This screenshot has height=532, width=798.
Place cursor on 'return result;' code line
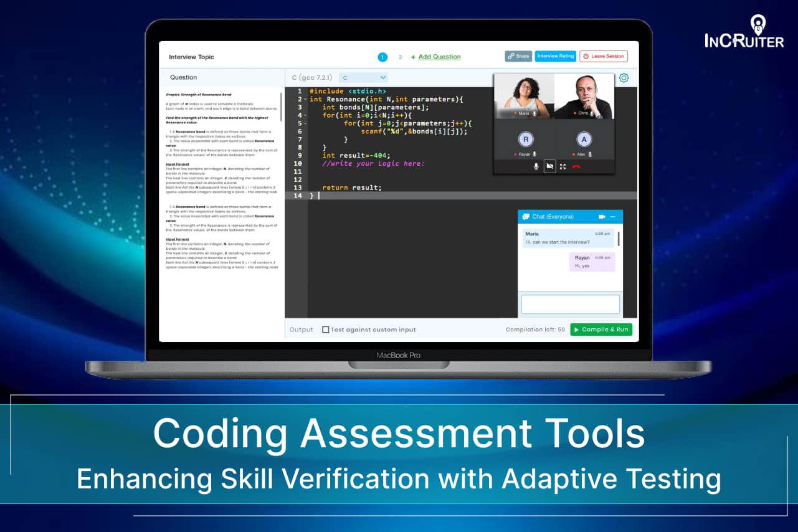click(352, 188)
